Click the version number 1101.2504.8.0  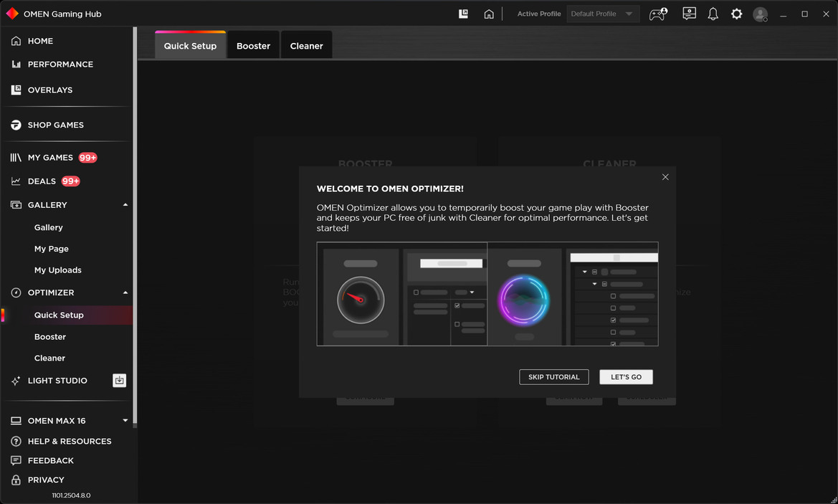click(71, 495)
